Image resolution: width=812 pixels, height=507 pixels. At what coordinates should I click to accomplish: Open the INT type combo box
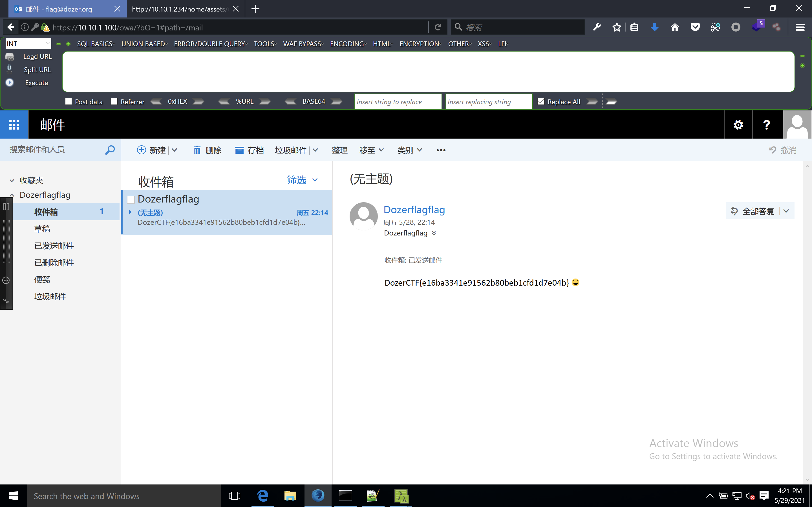[28, 44]
